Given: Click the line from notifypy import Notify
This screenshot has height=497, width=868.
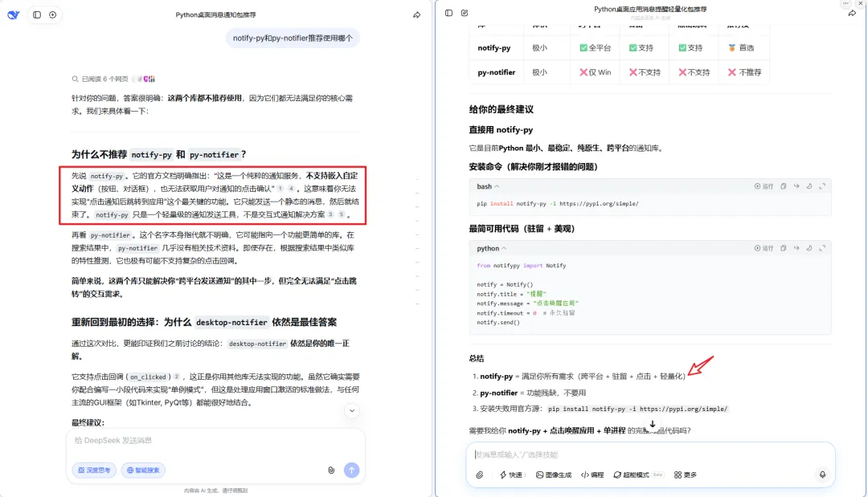Looking at the screenshot, I should (521, 266).
